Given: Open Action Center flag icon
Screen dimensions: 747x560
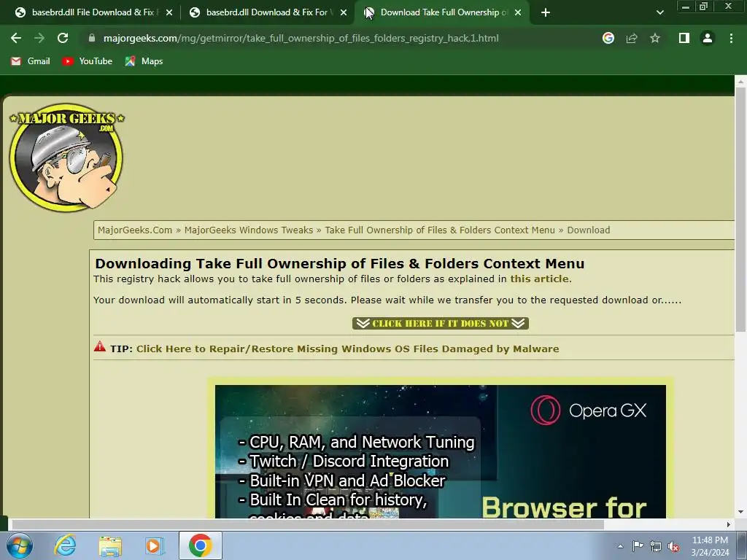Looking at the screenshot, I should point(638,546).
